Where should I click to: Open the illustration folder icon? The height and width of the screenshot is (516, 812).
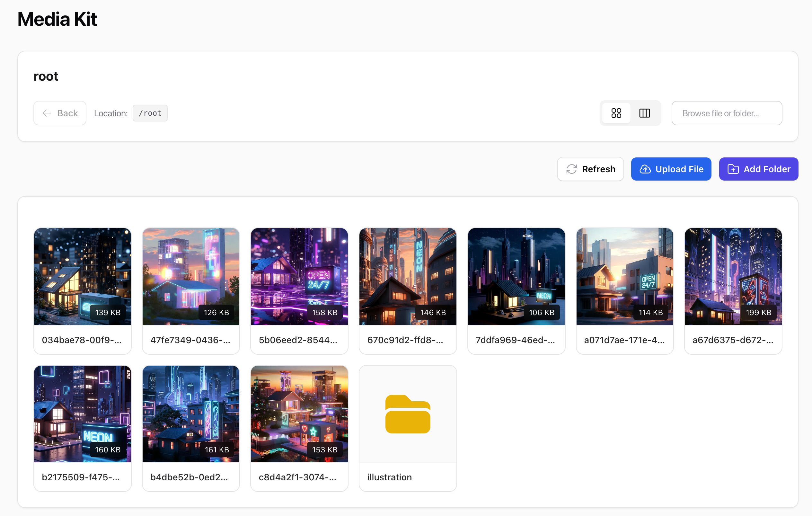click(x=408, y=414)
